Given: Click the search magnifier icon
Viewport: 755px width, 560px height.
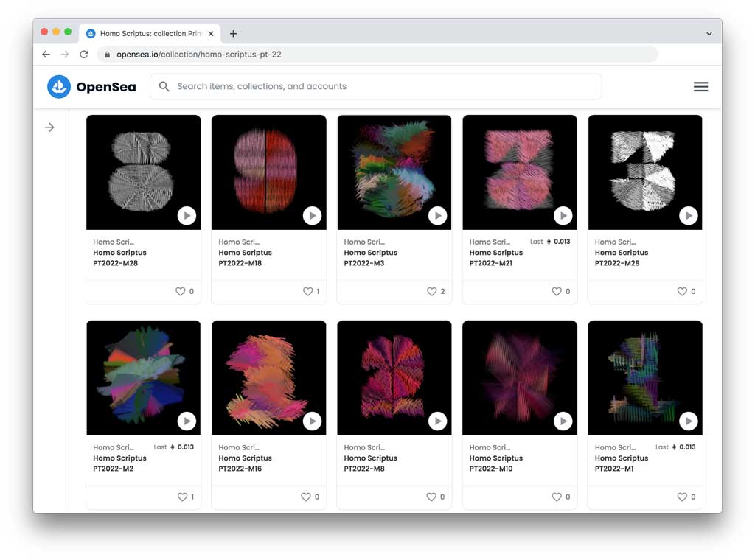Looking at the screenshot, I should pyautogui.click(x=164, y=87).
